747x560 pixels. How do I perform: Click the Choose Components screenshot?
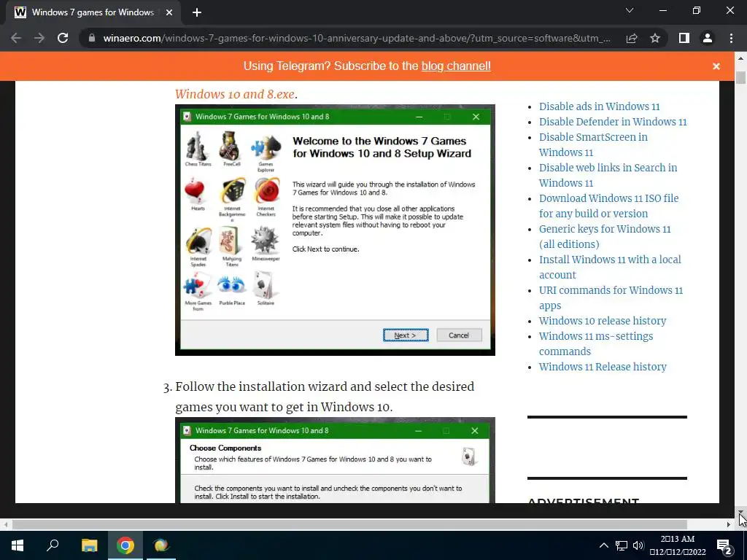(335, 460)
